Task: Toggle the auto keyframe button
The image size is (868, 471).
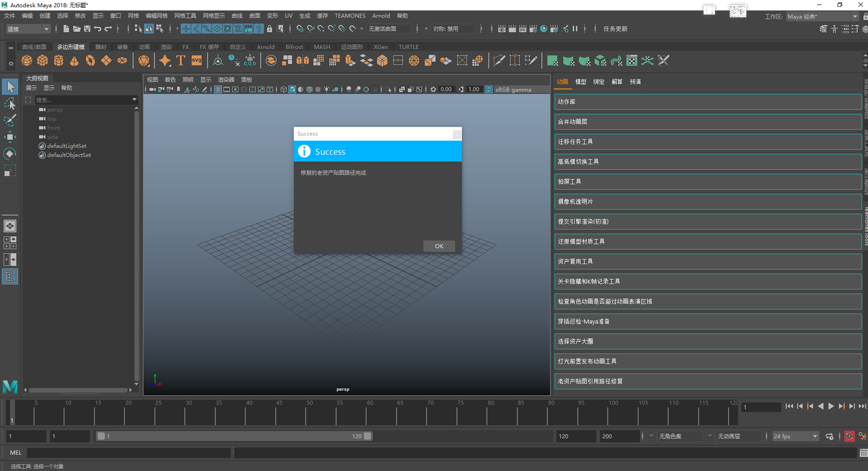Action: (x=849, y=437)
